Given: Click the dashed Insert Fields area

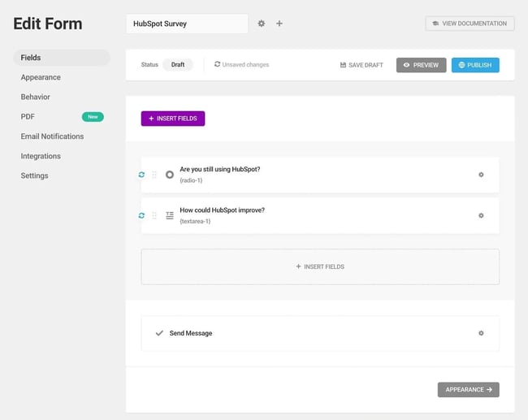Looking at the screenshot, I should [x=320, y=266].
